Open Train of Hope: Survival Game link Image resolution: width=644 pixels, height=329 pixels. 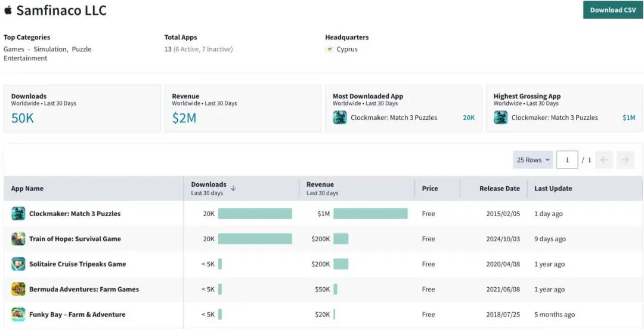tap(75, 239)
